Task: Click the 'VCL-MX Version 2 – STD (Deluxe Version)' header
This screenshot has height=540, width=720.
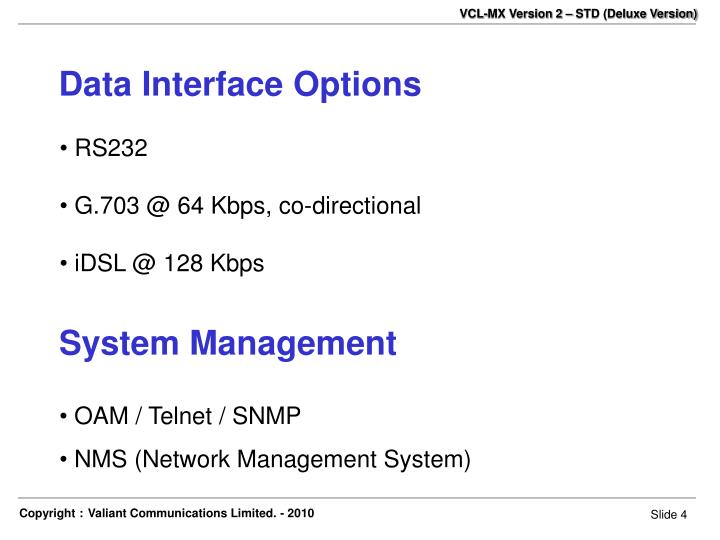Action: tap(579, 13)
